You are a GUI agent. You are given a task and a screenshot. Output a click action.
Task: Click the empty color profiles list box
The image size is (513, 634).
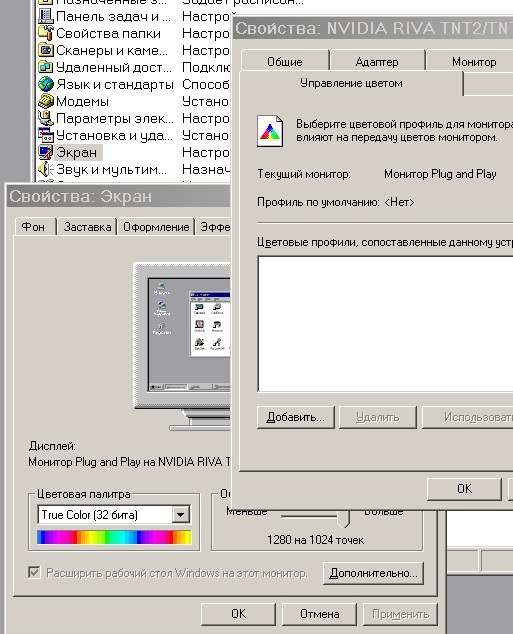pyautogui.click(x=385, y=323)
